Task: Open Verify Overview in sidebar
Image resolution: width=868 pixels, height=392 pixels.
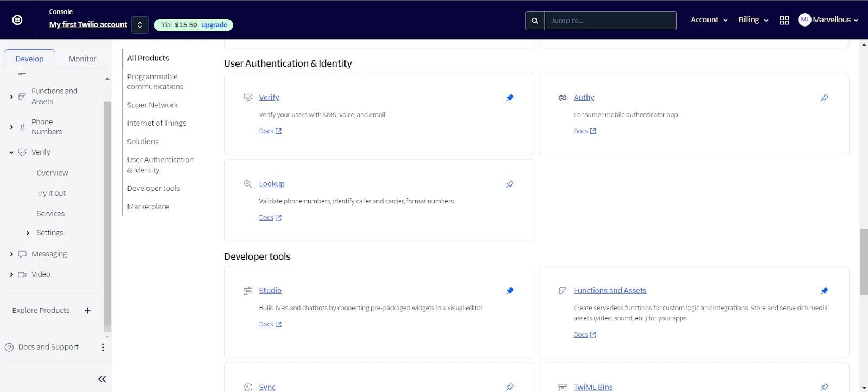Action: point(53,173)
